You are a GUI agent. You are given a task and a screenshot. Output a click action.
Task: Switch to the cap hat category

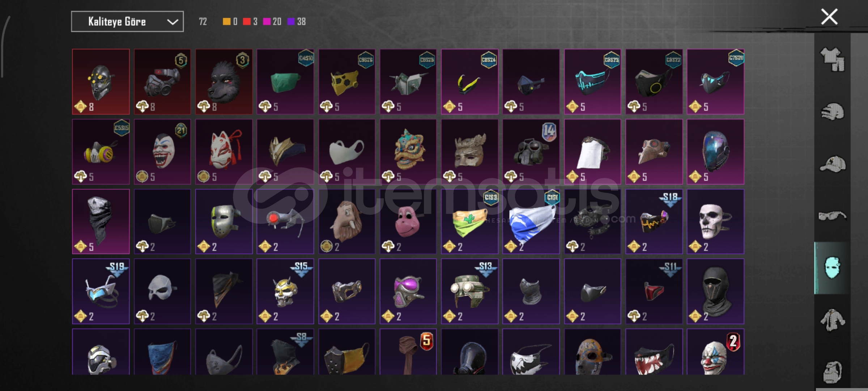coord(832,164)
